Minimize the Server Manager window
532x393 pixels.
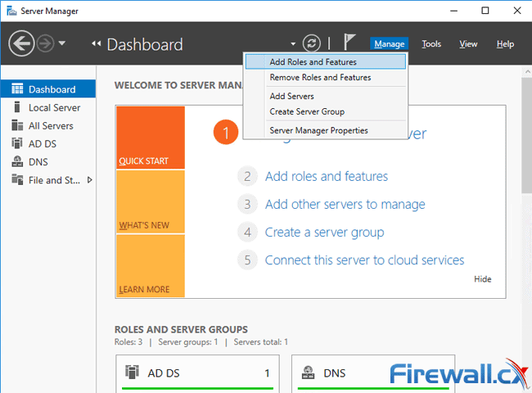453,11
